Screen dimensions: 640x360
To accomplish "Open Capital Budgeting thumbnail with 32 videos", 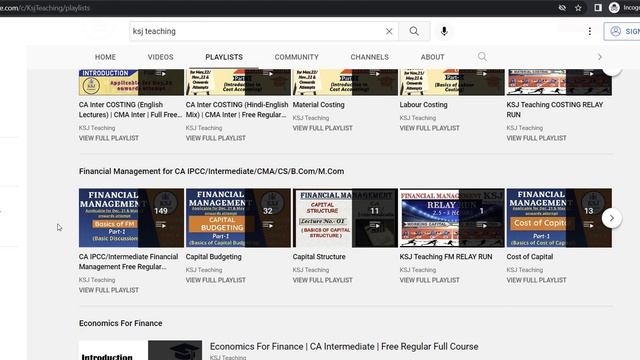I will (x=238, y=218).
